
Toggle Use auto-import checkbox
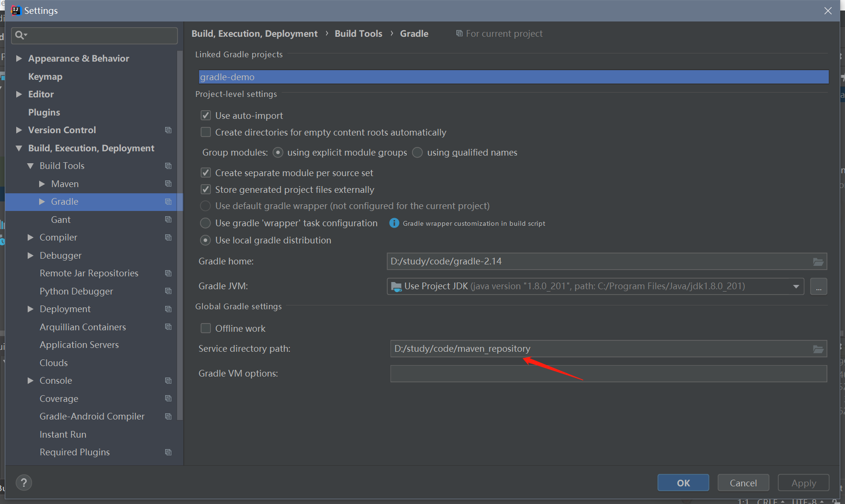206,115
